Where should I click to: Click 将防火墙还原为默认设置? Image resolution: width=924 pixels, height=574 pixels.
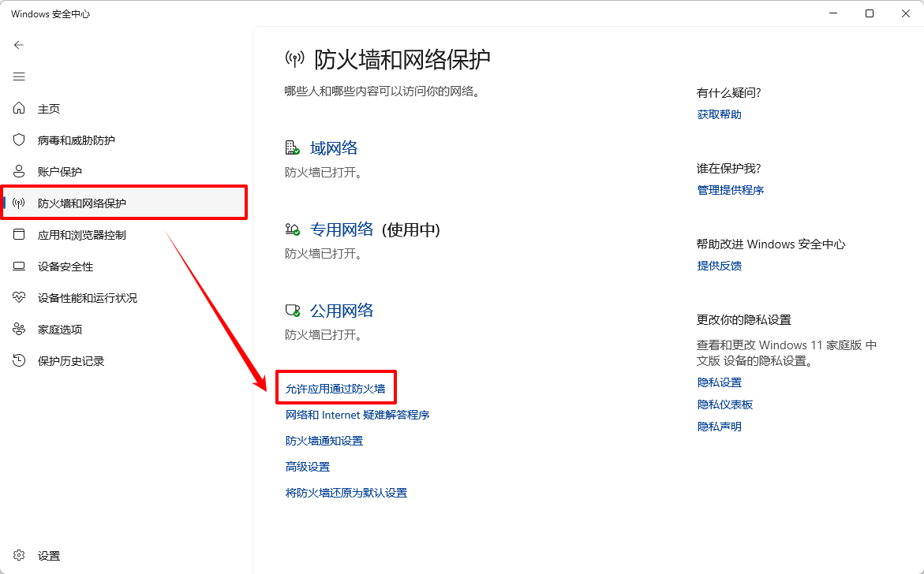pos(346,492)
